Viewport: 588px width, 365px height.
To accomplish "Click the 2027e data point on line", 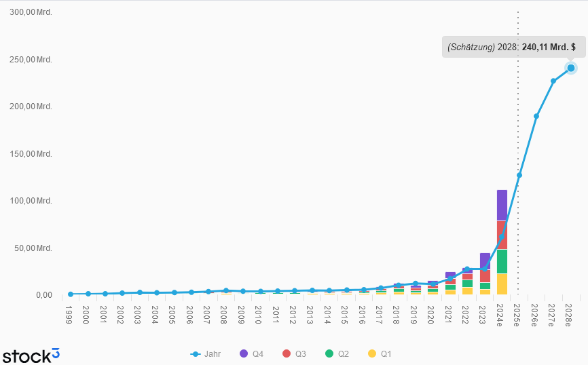I will coord(553,81).
